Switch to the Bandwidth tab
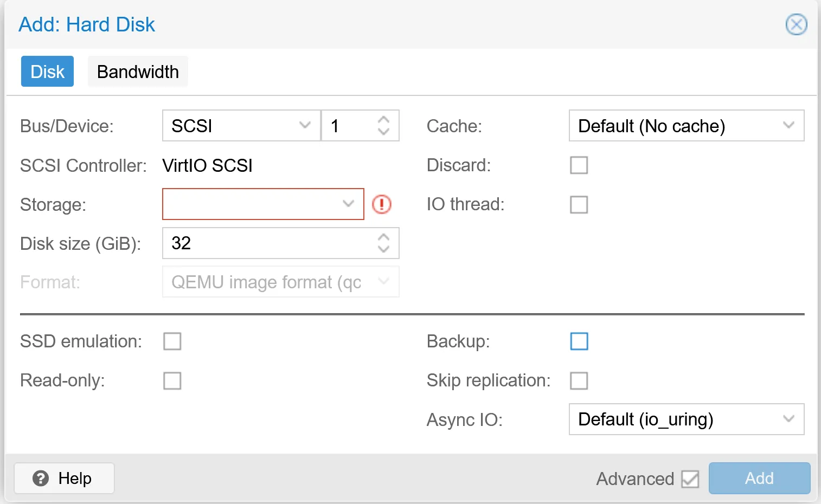The height and width of the screenshot is (504, 821). (x=138, y=71)
